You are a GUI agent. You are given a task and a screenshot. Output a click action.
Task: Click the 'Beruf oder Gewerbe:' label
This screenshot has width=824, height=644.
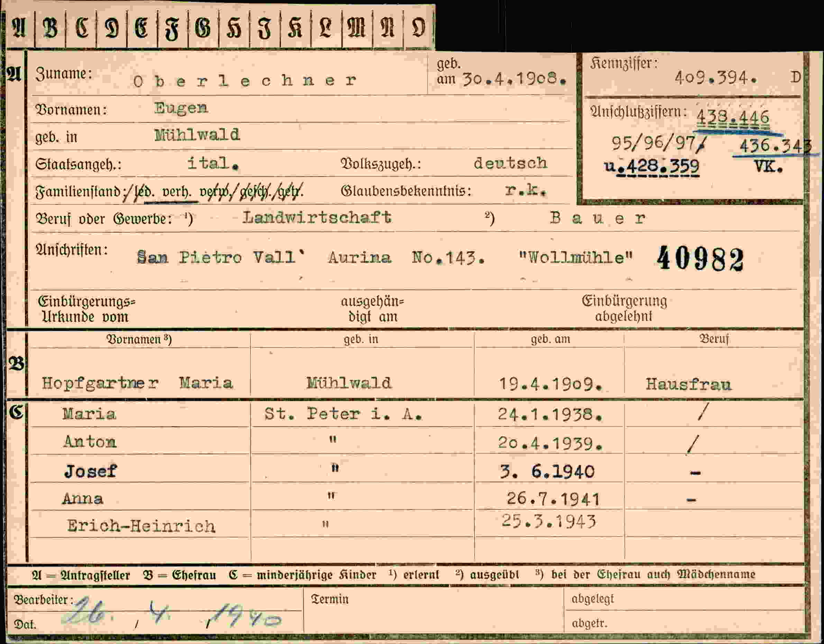coord(104,219)
